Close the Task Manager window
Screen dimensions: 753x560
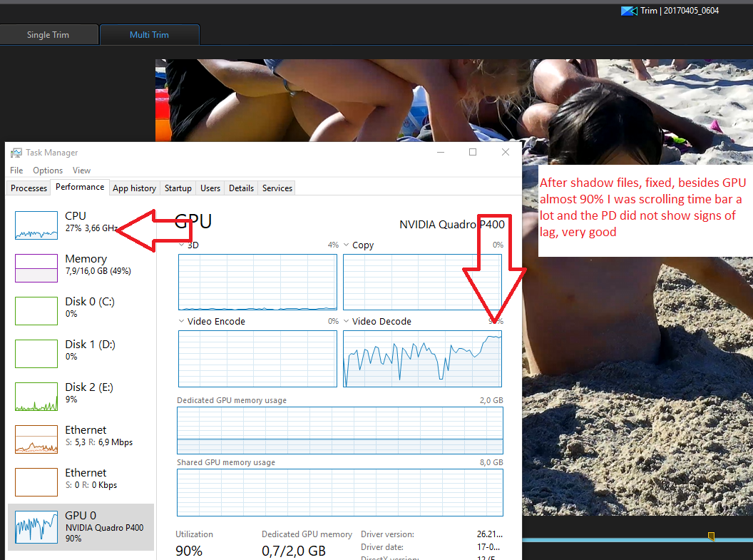(x=505, y=152)
